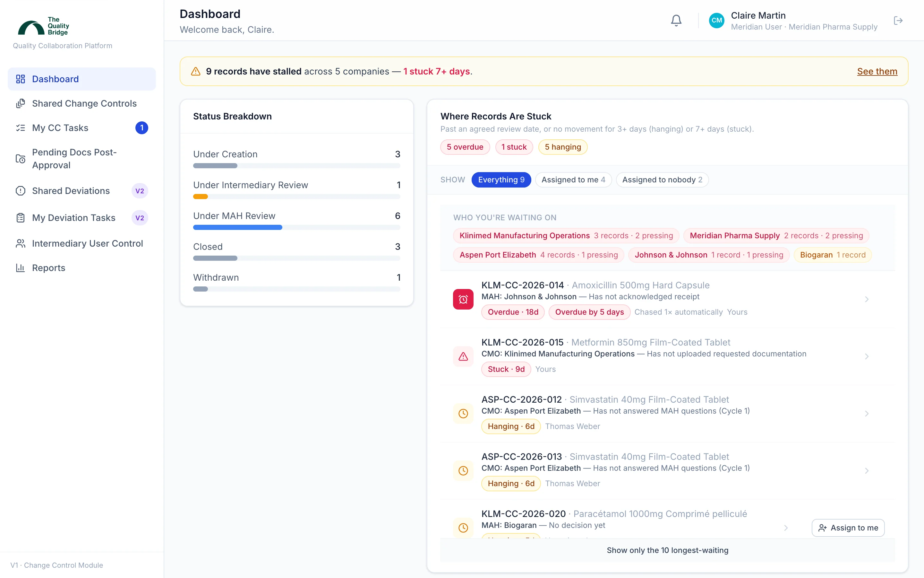Select Klinimed Manufacturing Operations company chip

(566, 235)
